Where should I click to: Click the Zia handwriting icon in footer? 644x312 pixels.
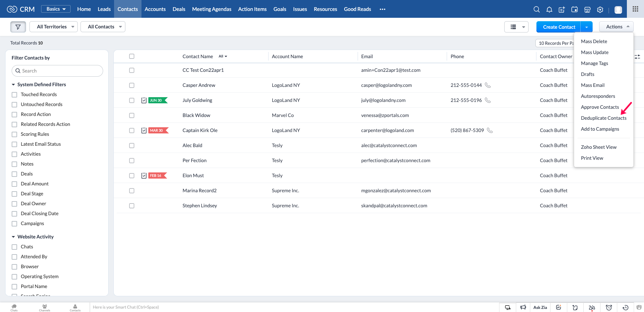(592, 308)
